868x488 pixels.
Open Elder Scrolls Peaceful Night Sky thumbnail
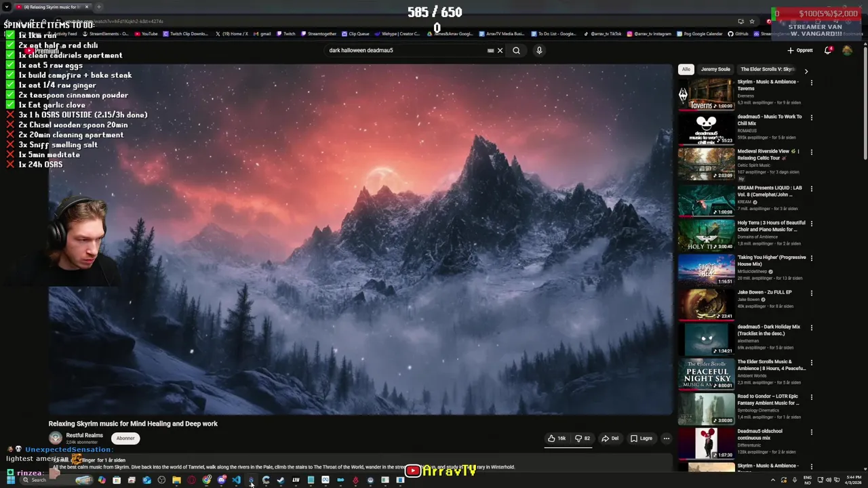(x=707, y=373)
